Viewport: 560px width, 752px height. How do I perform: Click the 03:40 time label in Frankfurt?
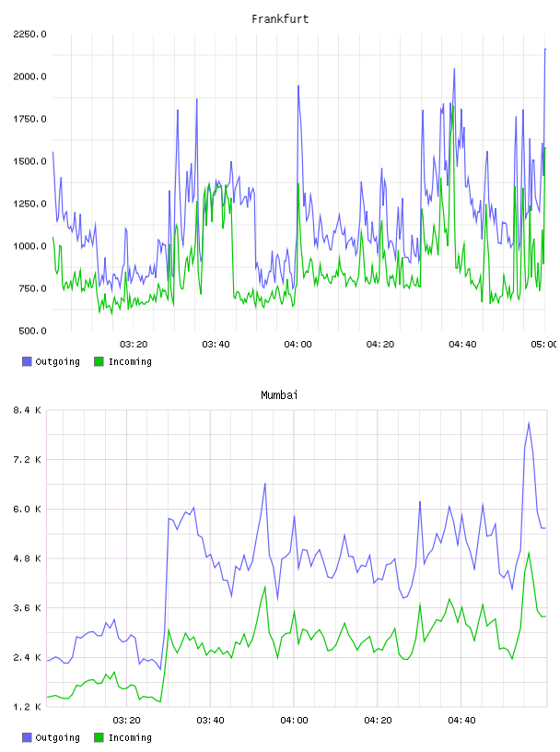(216, 345)
